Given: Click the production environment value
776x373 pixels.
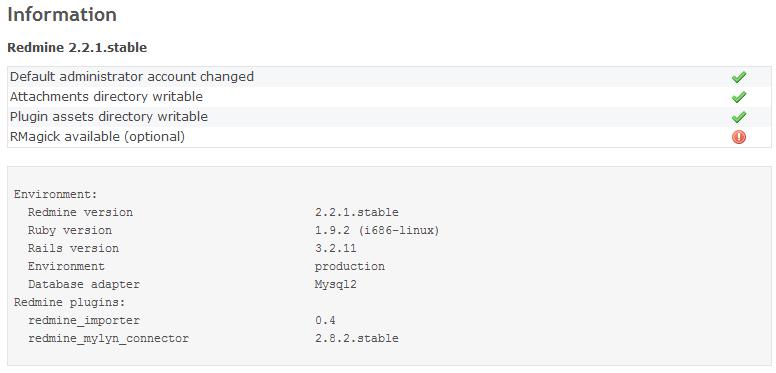Looking at the screenshot, I should pos(349,267).
